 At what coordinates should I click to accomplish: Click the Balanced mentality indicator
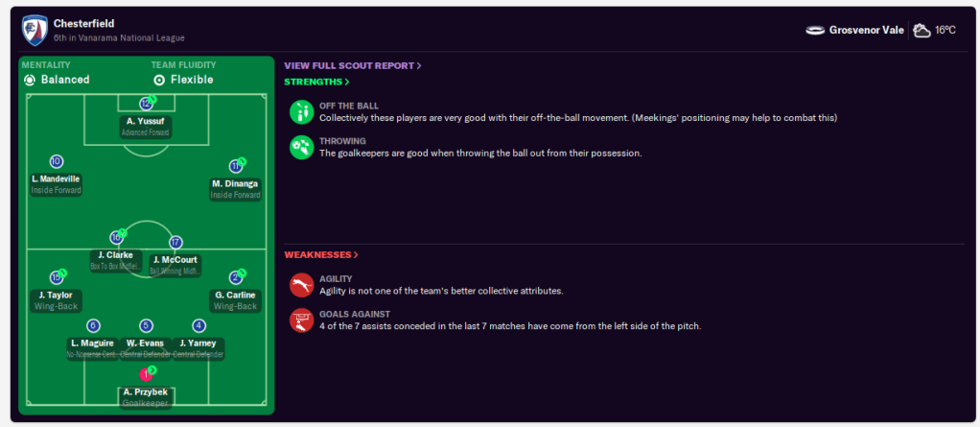coord(58,80)
